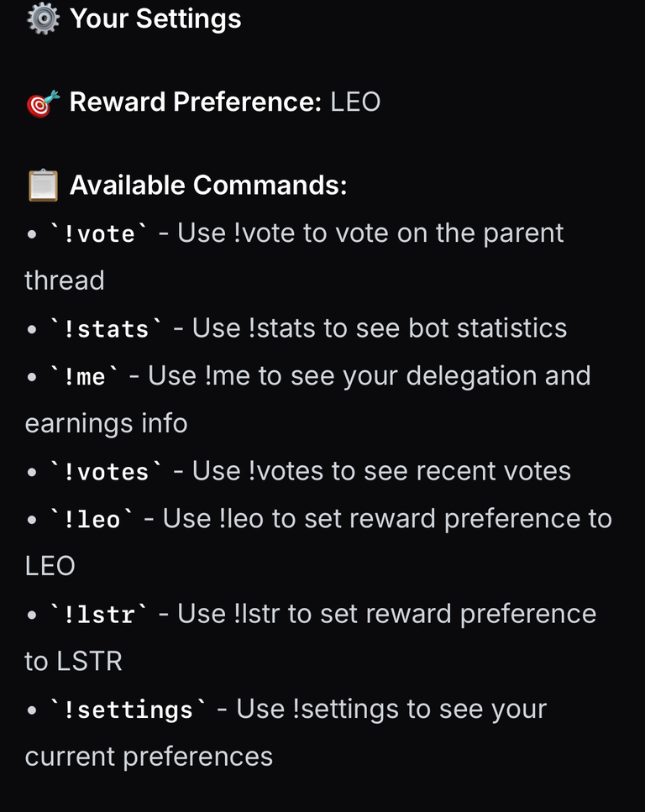
Task: Click the clipboard icon by Available Commands
Action: point(43,185)
